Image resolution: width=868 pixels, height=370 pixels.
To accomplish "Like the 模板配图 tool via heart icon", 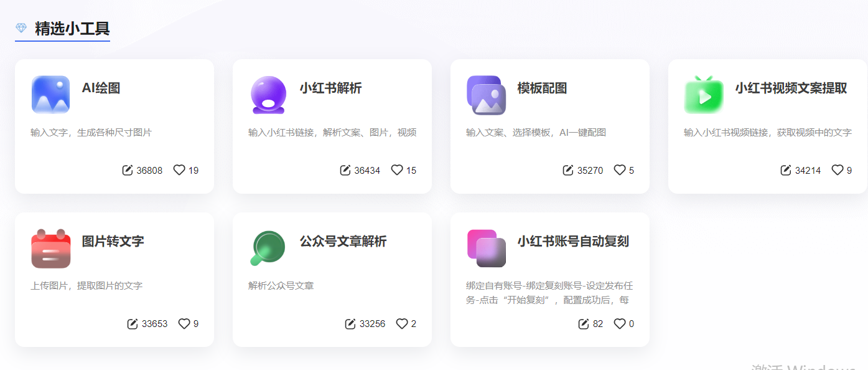I will [x=620, y=170].
